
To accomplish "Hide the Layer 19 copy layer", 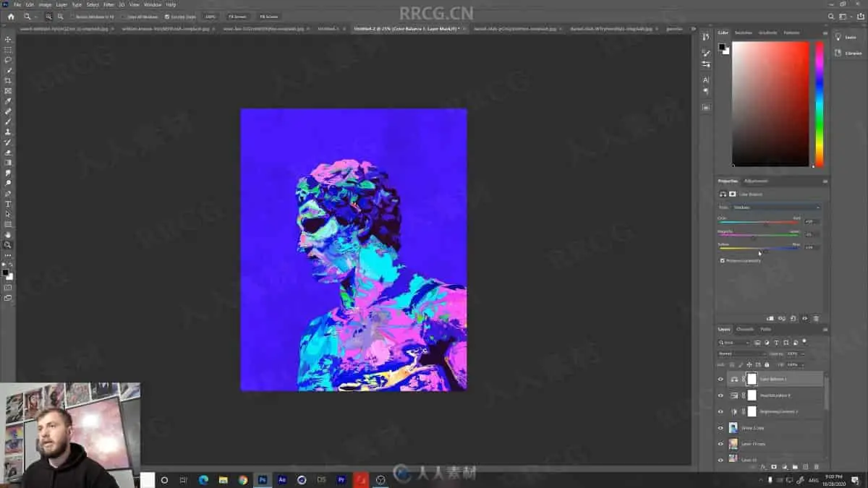I will pos(720,444).
